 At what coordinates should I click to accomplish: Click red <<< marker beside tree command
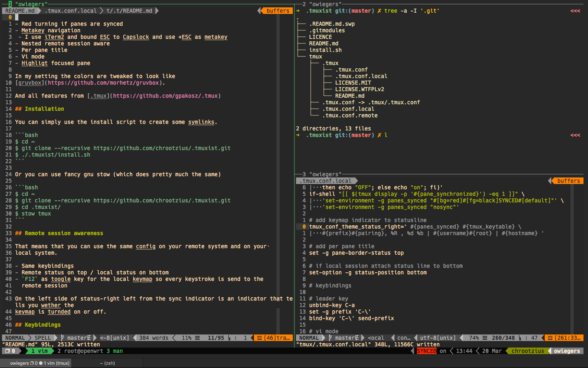click(x=575, y=11)
